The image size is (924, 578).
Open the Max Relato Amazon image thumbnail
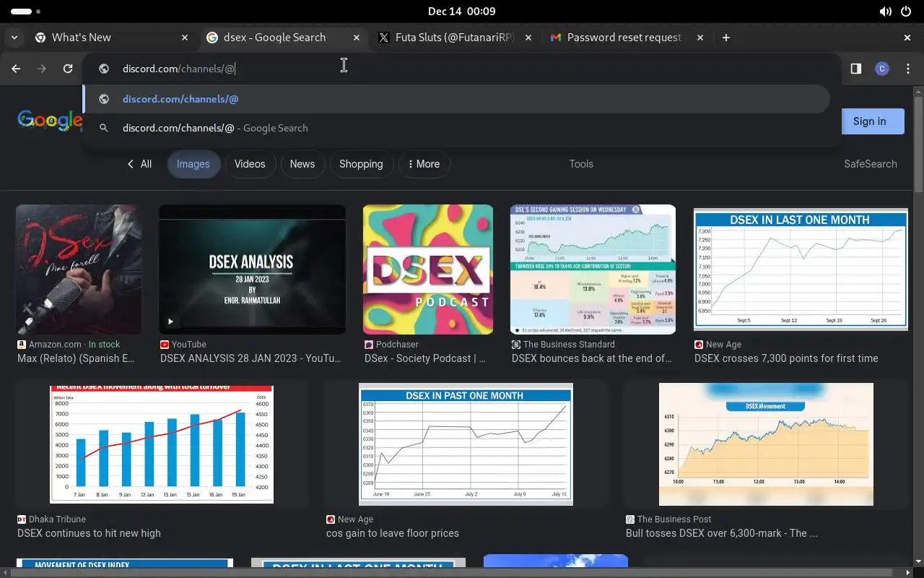click(79, 269)
